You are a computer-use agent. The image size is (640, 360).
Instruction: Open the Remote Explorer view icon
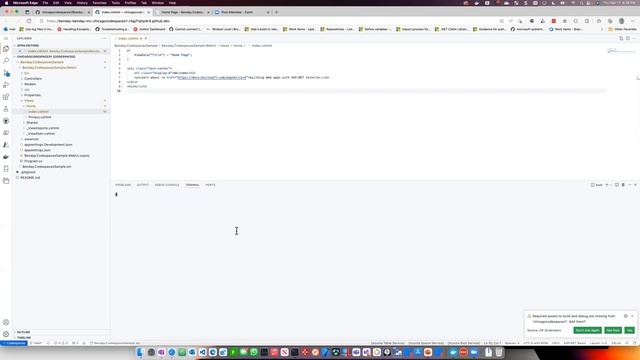[x=6, y=133]
